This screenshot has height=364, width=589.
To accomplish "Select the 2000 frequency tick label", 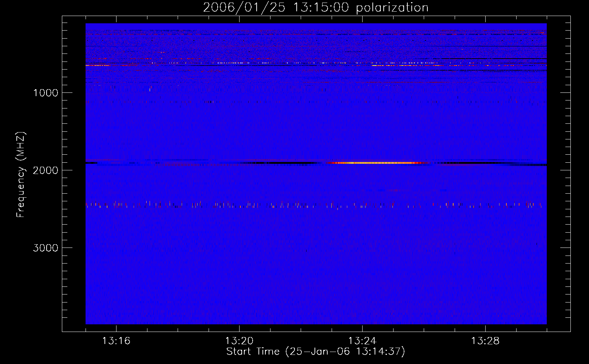I will click(x=46, y=170).
